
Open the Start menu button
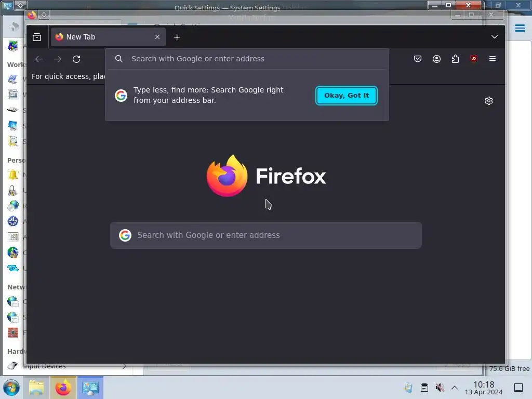11,388
